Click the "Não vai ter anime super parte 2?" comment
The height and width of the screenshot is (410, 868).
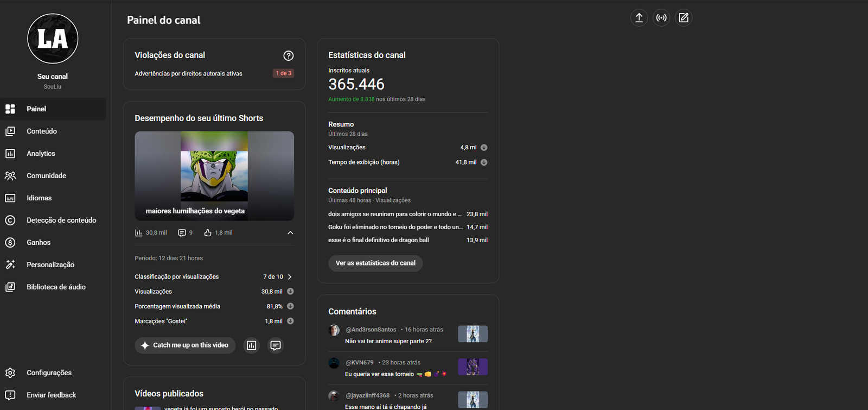click(x=388, y=342)
